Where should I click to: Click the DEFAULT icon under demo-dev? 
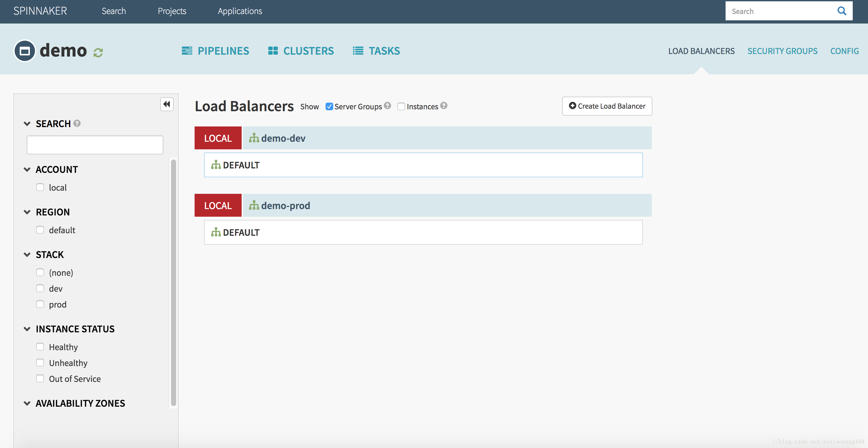[216, 165]
